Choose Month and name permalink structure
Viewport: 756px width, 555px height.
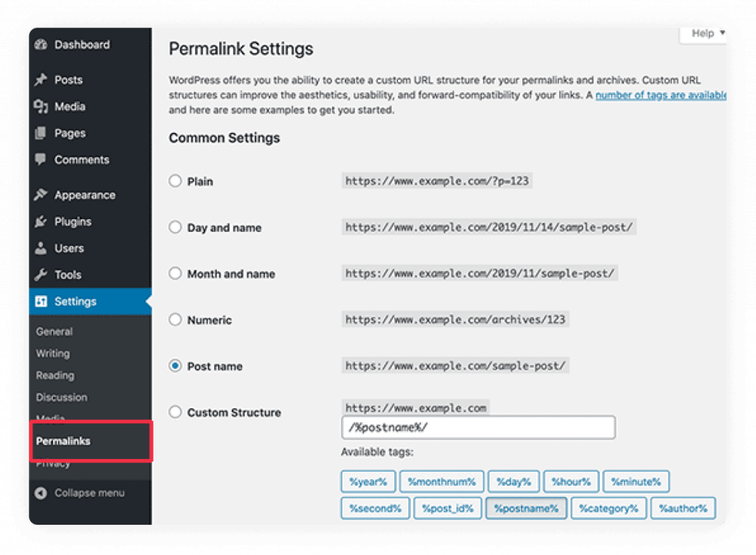click(175, 273)
